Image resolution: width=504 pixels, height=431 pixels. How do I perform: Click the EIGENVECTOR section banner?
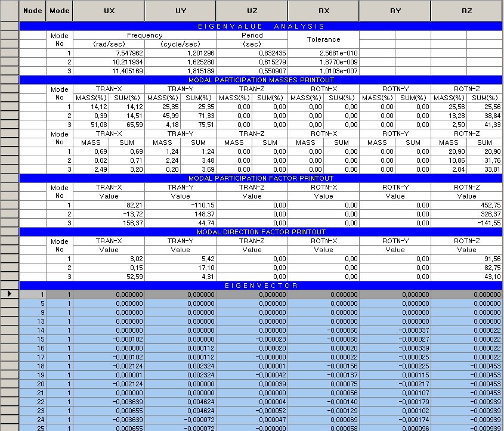pos(261,286)
